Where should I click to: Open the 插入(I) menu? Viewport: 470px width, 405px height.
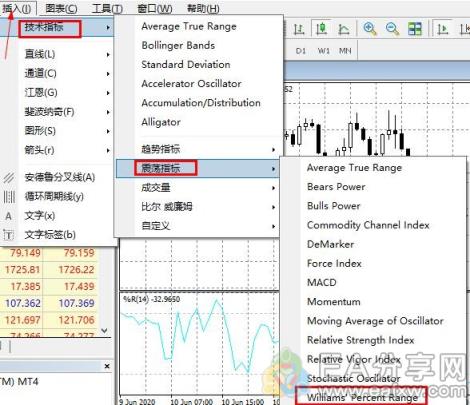pyautogui.click(x=17, y=8)
